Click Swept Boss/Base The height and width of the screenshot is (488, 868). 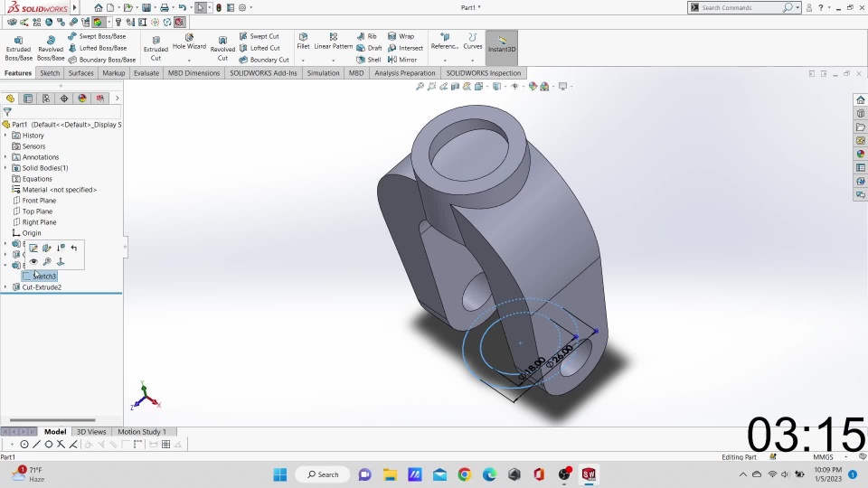click(x=97, y=36)
